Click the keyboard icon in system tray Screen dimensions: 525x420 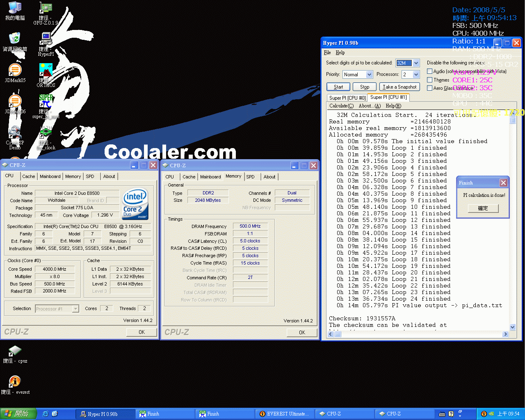[x=442, y=414]
